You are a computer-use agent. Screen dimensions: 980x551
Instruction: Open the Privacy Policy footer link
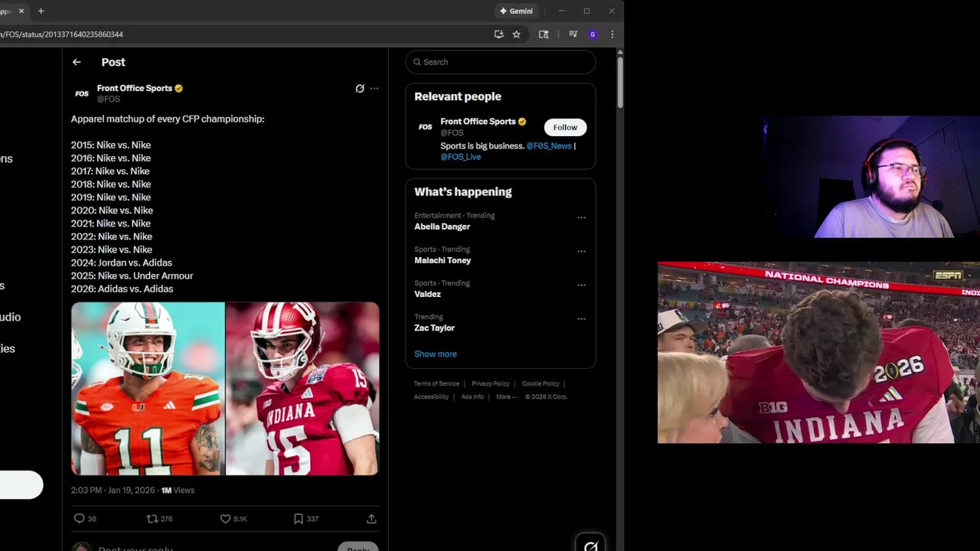(x=491, y=383)
